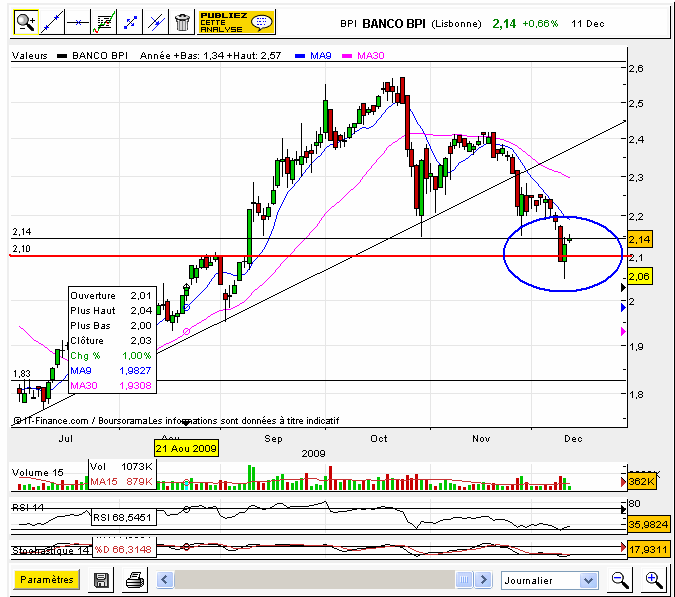
Task: Click the RSI 14 panel label
Action: coord(28,507)
